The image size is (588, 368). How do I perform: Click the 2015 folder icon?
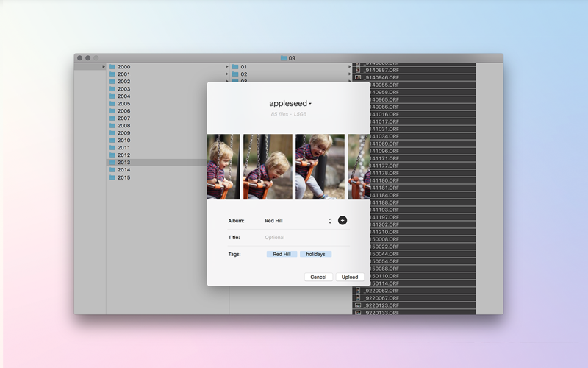[x=112, y=177]
